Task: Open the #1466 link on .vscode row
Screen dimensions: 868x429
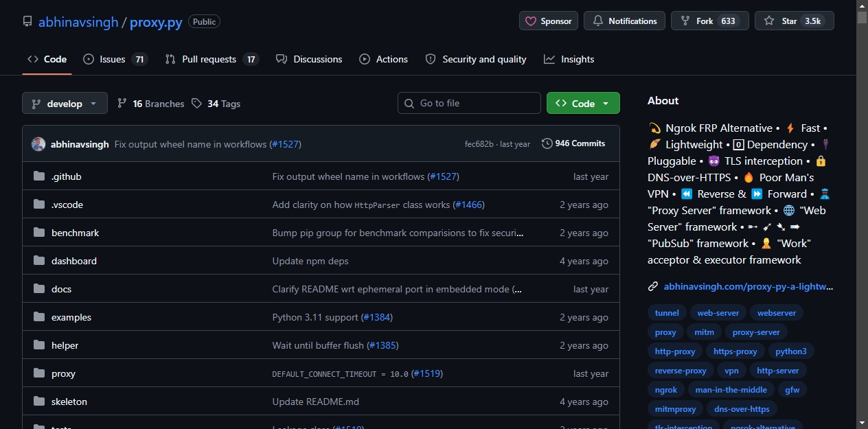Action: pyautogui.click(x=469, y=205)
